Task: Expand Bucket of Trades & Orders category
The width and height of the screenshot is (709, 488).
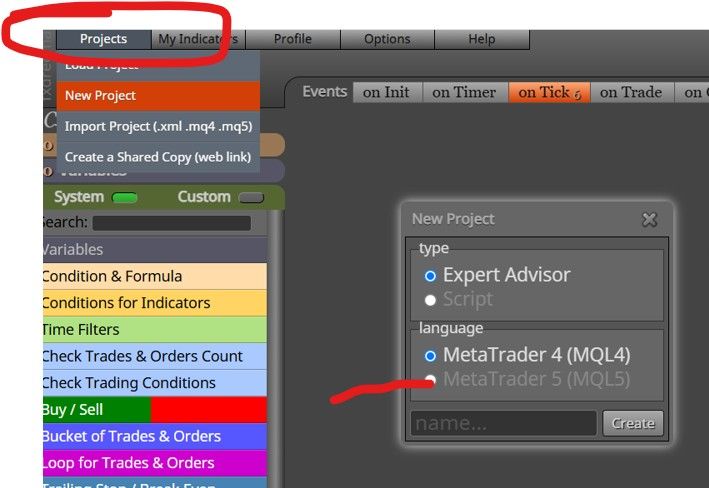Action: [x=155, y=436]
